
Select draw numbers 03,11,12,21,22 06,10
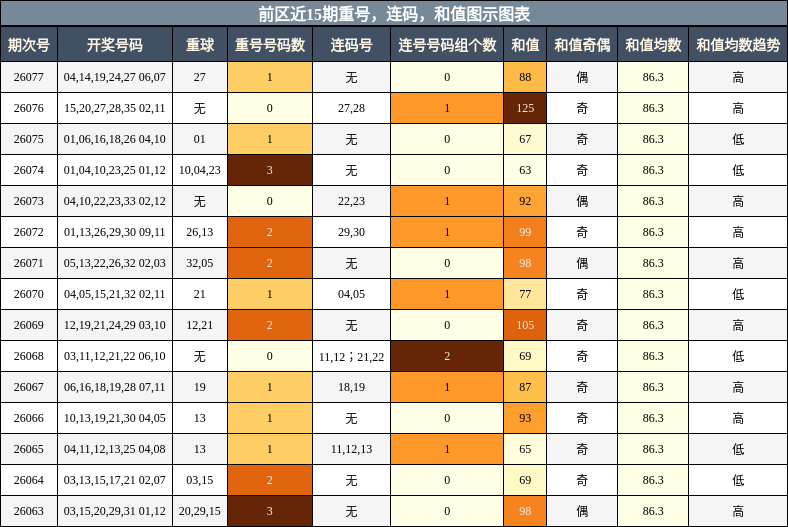[115, 356]
